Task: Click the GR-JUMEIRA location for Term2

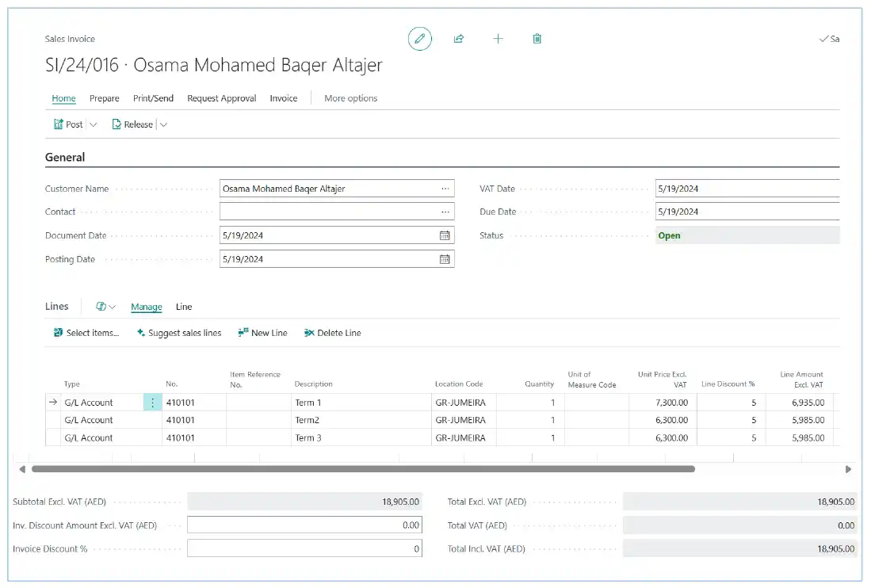Action: 464,420
